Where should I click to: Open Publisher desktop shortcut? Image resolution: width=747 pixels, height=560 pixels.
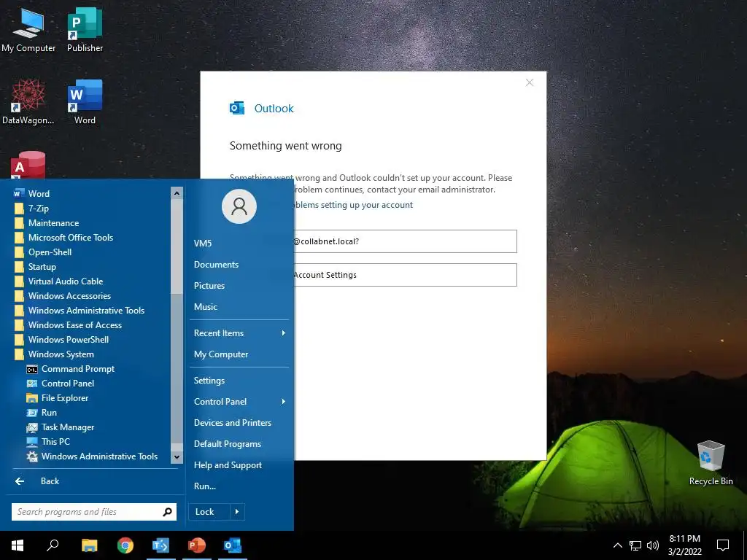(85, 31)
